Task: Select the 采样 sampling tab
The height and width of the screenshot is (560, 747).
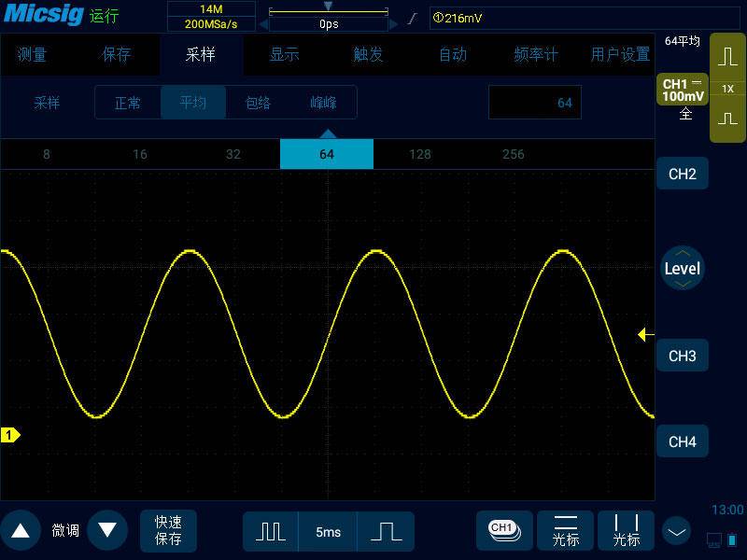Action: coord(201,54)
